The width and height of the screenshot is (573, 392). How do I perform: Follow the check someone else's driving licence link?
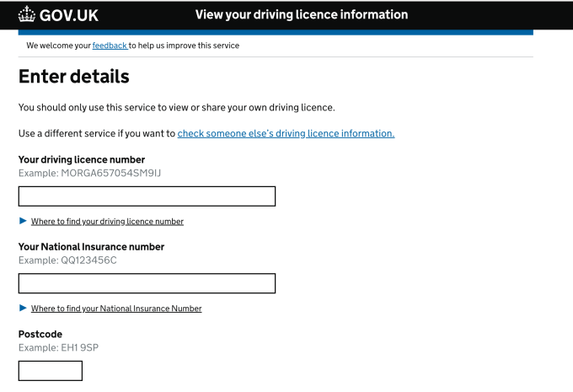point(286,133)
